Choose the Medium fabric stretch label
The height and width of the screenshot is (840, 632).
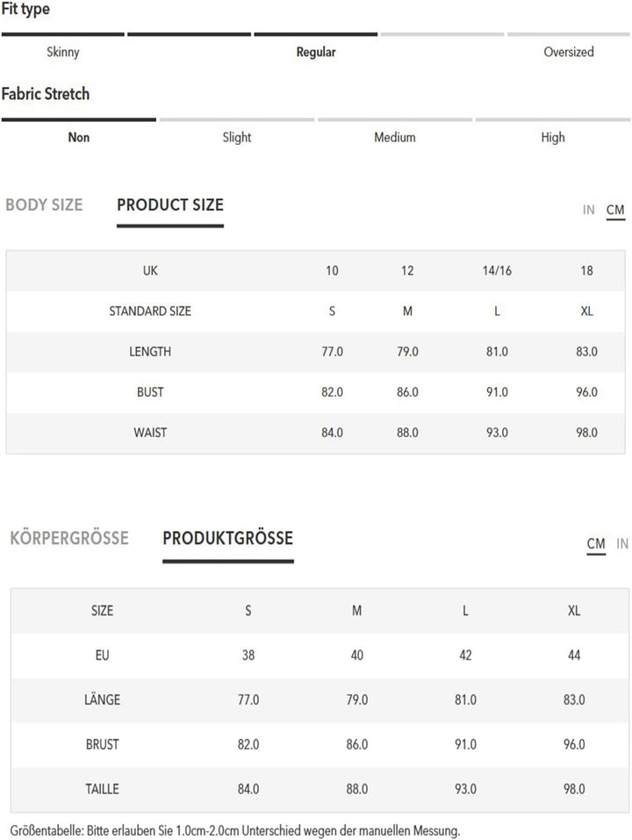[395, 137]
